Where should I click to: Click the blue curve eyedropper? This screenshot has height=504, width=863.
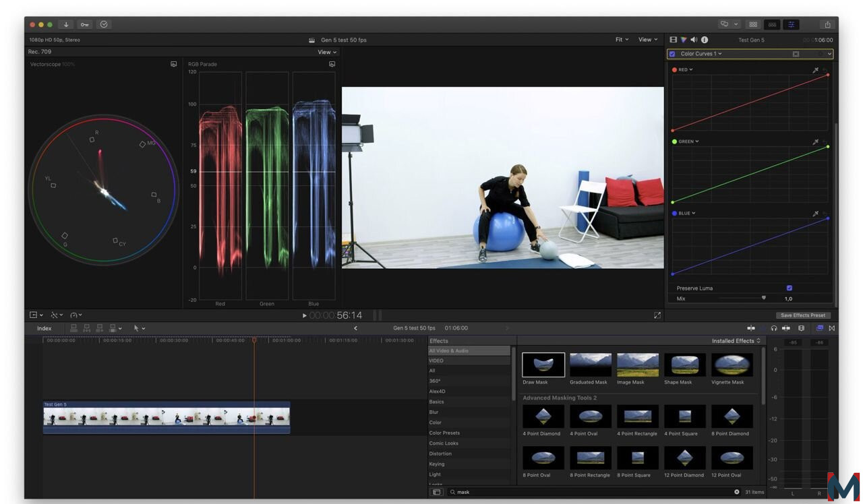click(x=815, y=214)
